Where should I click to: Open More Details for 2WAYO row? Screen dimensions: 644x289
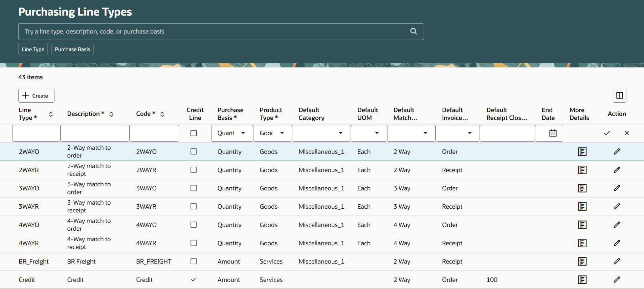tap(582, 151)
